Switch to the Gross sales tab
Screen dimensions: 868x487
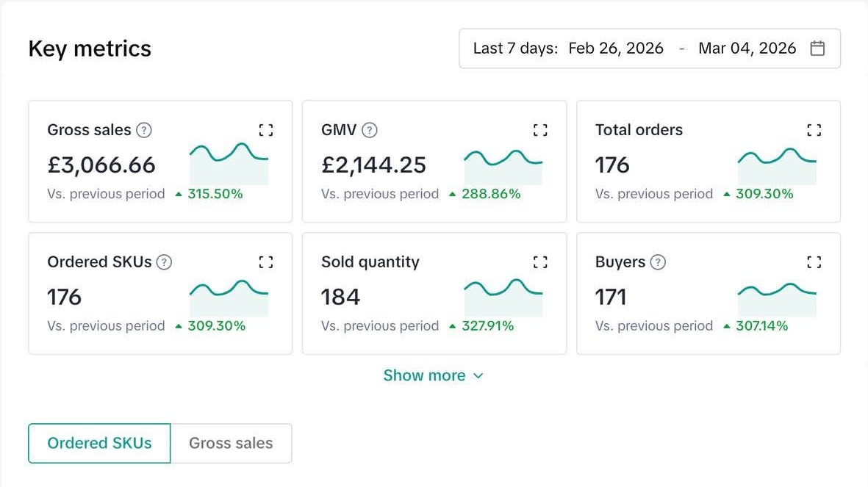pos(231,444)
